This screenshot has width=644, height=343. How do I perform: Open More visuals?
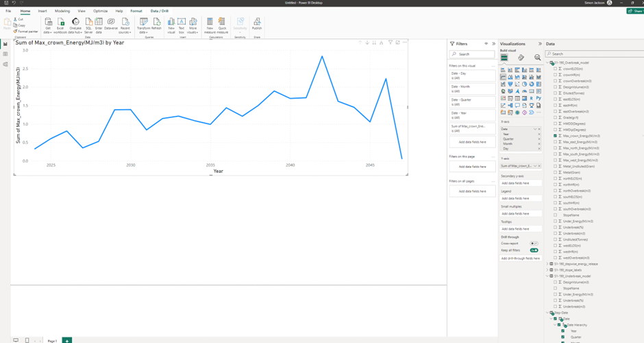(193, 25)
